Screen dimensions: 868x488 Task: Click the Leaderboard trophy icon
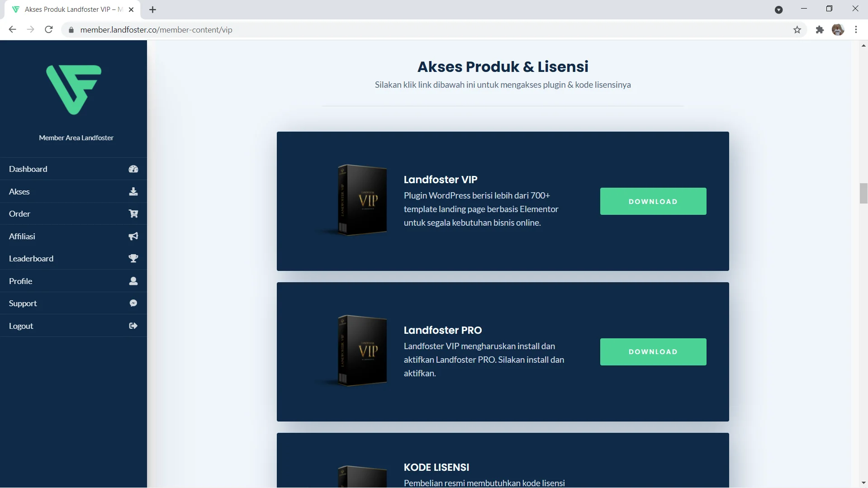(133, 259)
